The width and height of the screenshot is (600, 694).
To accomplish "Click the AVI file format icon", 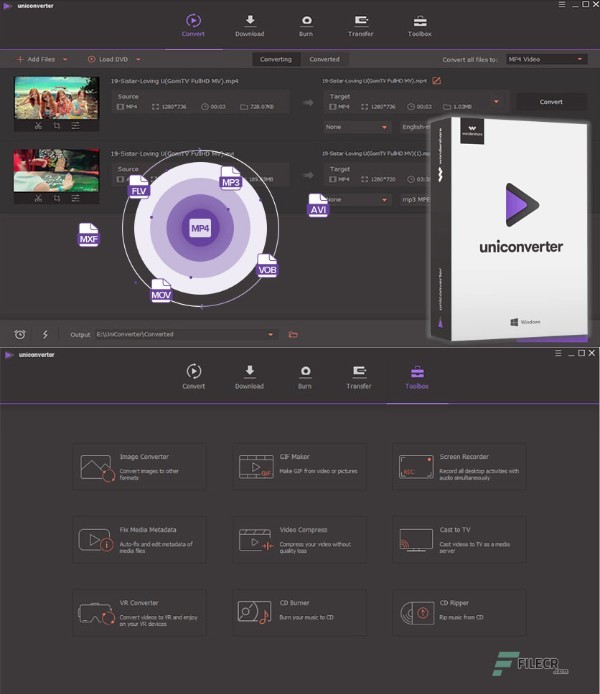I will coord(318,205).
